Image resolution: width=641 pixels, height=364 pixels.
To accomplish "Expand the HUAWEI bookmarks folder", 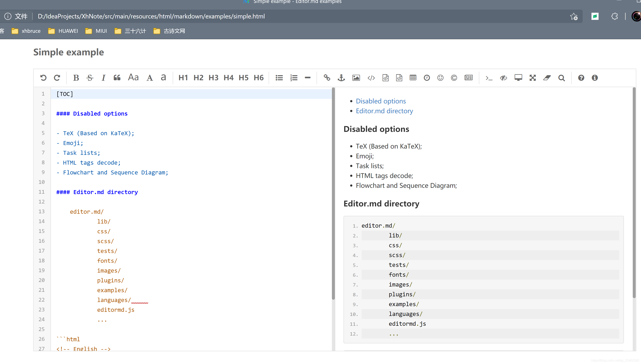I will [63, 31].
